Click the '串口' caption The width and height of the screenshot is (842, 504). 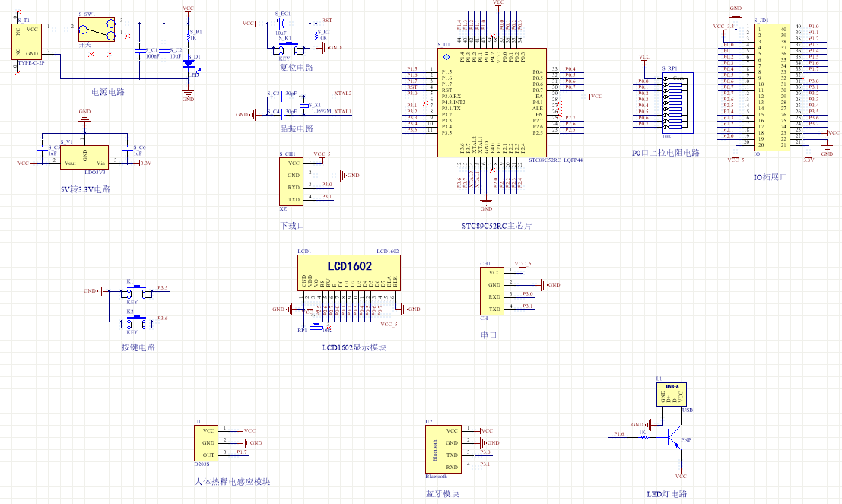pyautogui.click(x=488, y=334)
